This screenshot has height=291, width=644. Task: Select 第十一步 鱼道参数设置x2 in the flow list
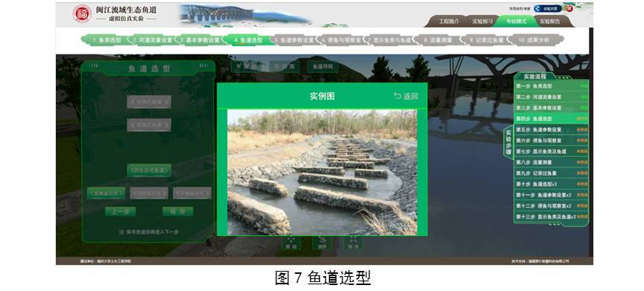(x=551, y=195)
